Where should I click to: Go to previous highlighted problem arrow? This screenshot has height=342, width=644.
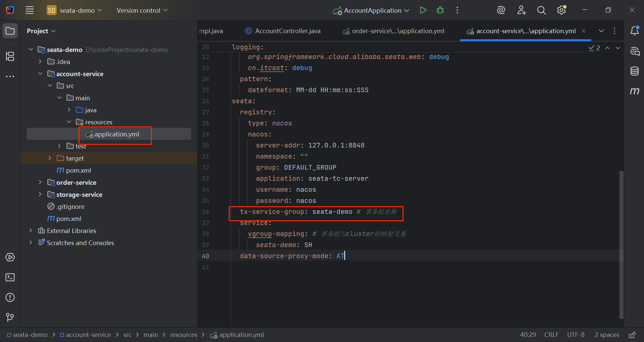tap(607, 48)
